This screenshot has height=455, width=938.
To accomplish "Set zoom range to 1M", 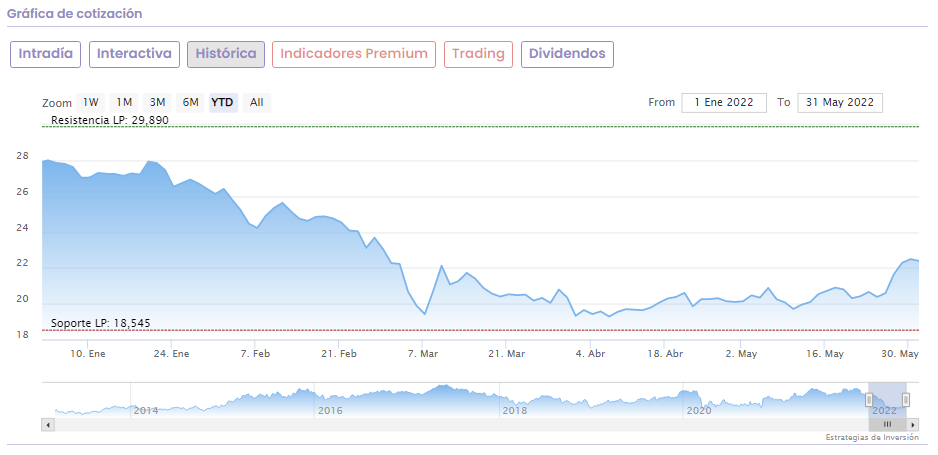I will [x=124, y=102].
